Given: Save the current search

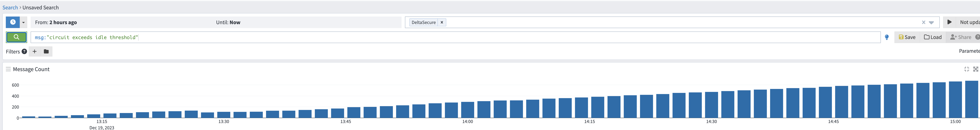Looking at the screenshot, I should tap(907, 37).
